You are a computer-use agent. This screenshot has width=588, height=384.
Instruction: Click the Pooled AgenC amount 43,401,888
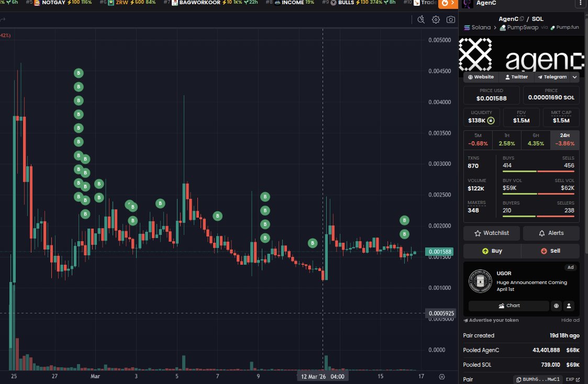point(546,351)
